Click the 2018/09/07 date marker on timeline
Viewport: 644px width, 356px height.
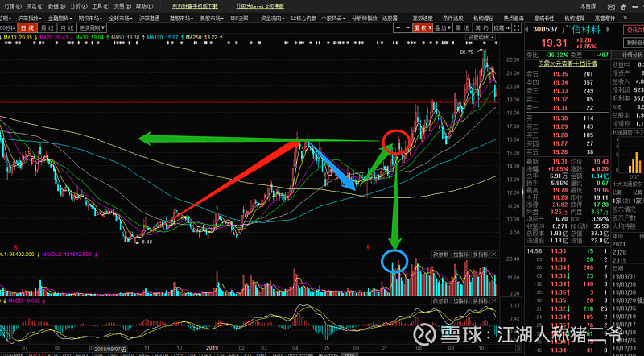click(112, 348)
